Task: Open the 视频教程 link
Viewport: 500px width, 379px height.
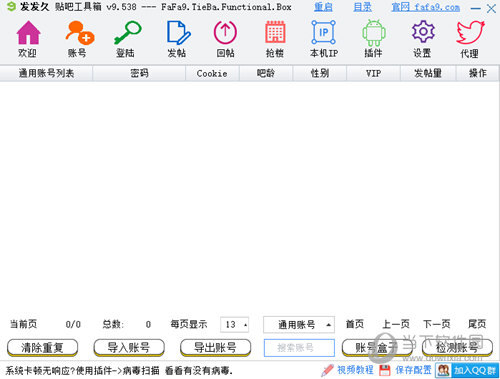Action: (355, 370)
